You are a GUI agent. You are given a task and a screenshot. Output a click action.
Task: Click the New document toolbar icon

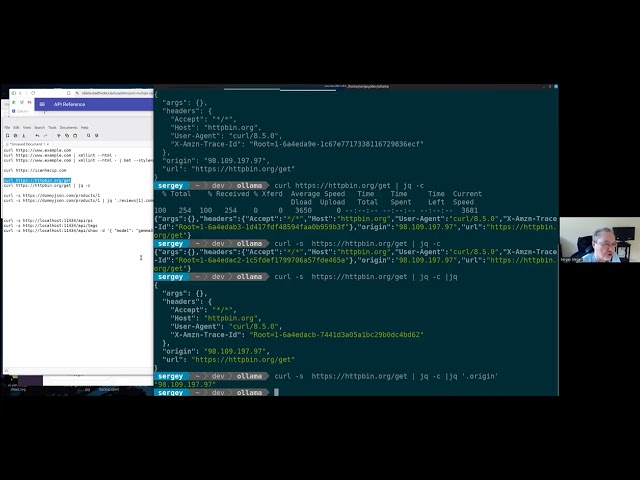[7, 136]
